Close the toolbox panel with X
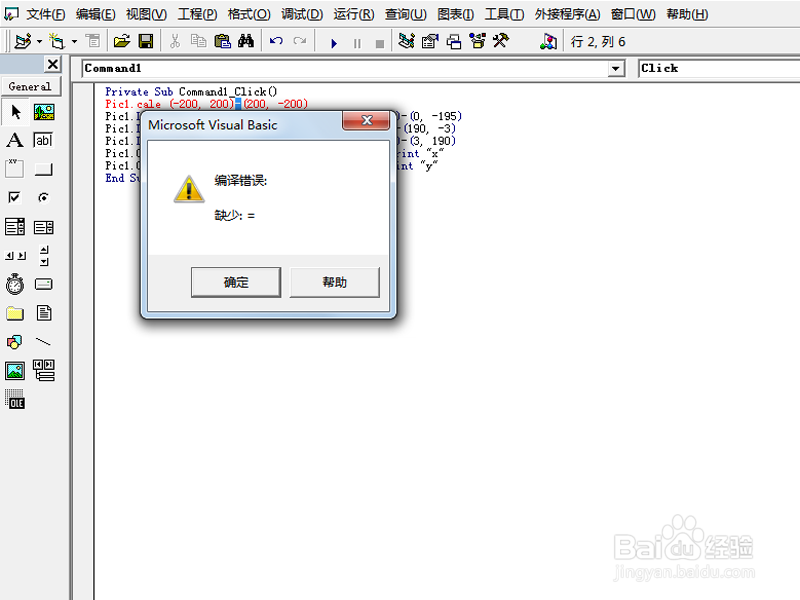The width and height of the screenshot is (800, 600). pos(53,64)
